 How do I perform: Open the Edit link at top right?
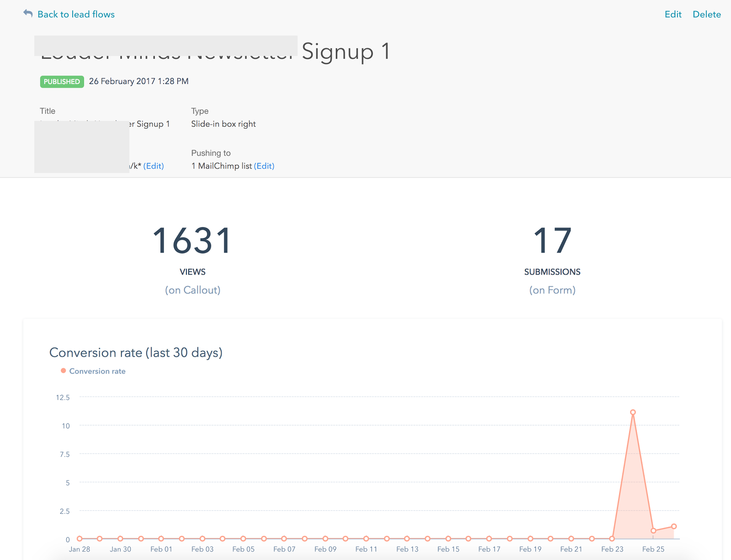point(673,14)
